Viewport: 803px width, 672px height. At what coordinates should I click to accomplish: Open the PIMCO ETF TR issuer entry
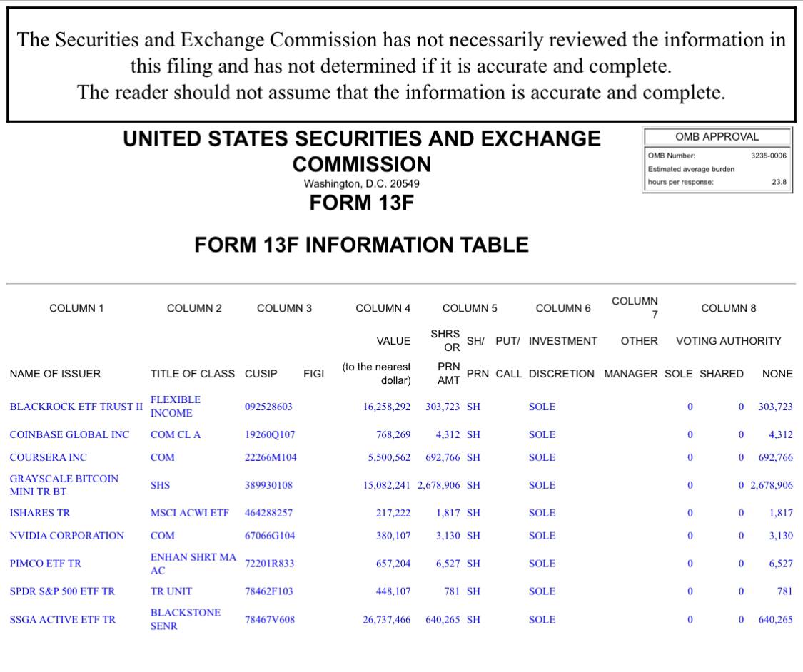45,564
